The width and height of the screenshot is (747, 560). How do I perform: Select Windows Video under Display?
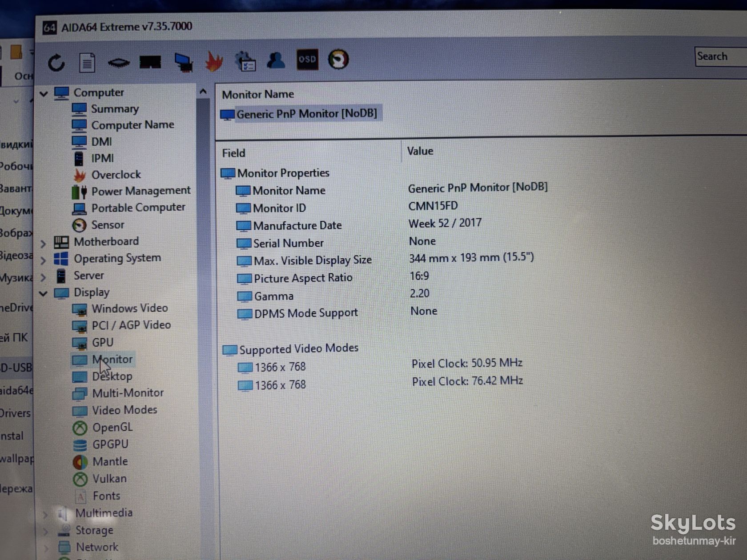(120, 308)
